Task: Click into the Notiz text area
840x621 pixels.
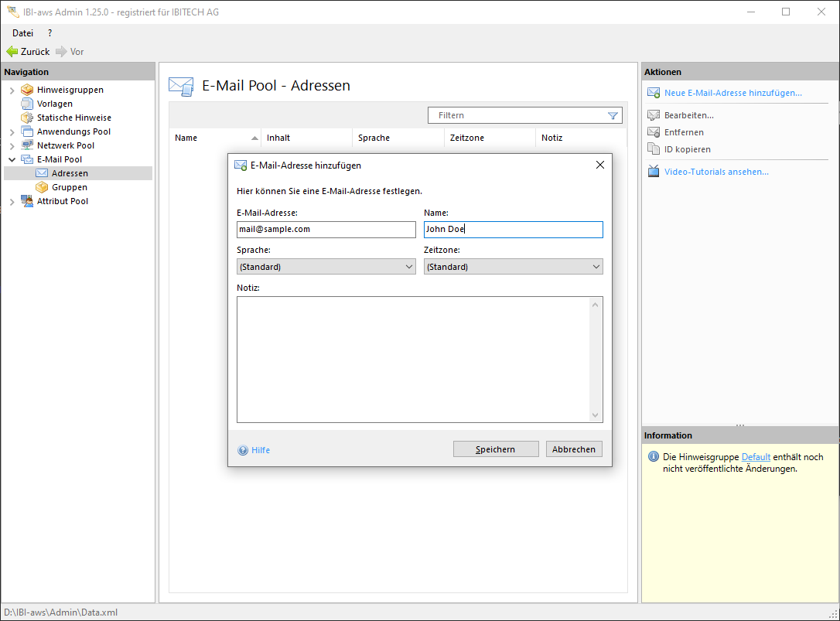Action: pos(414,360)
